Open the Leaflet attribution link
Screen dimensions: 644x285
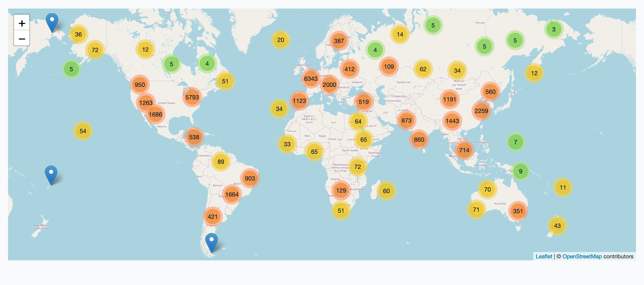click(544, 256)
